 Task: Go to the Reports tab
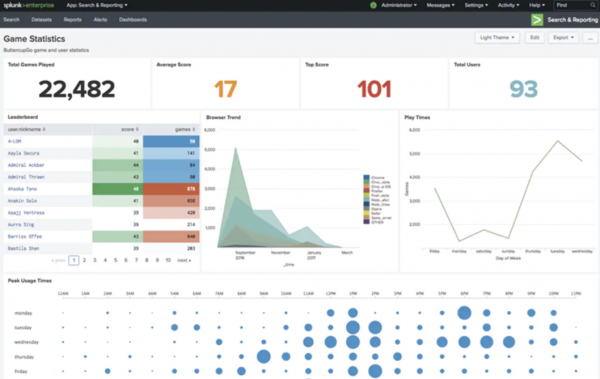click(x=72, y=20)
